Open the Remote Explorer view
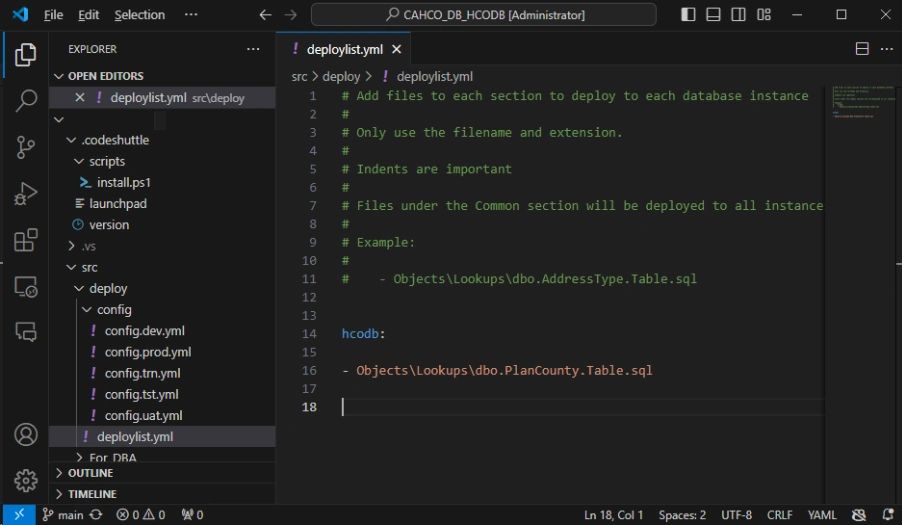The width and height of the screenshot is (902, 525). [x=26, y=286]
